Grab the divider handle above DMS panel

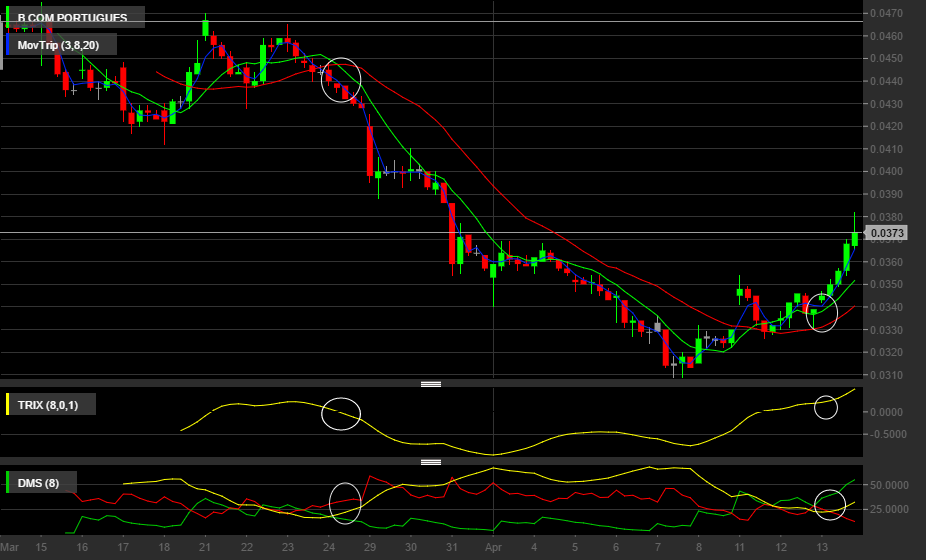click(431, 462)
